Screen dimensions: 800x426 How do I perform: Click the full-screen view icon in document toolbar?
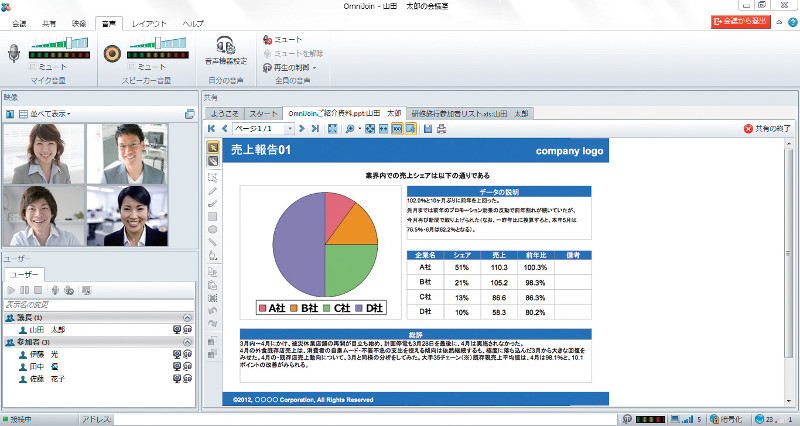[333, 129]
